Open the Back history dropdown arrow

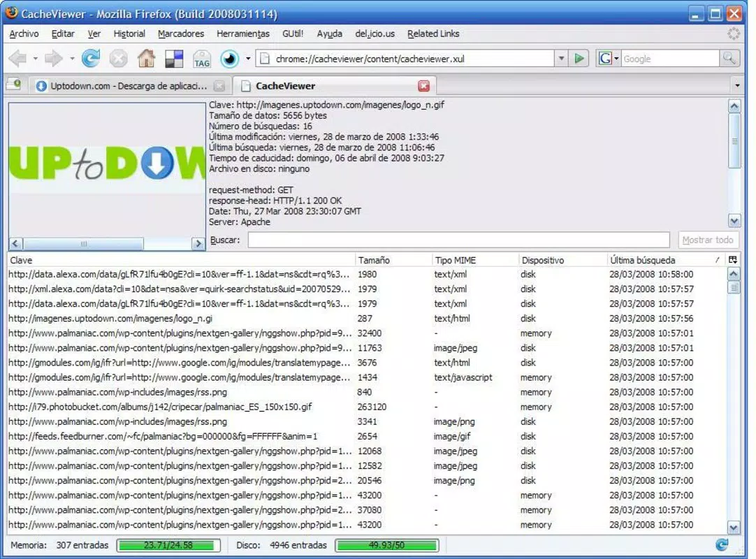pyautogui.click(x=35, y=59)
